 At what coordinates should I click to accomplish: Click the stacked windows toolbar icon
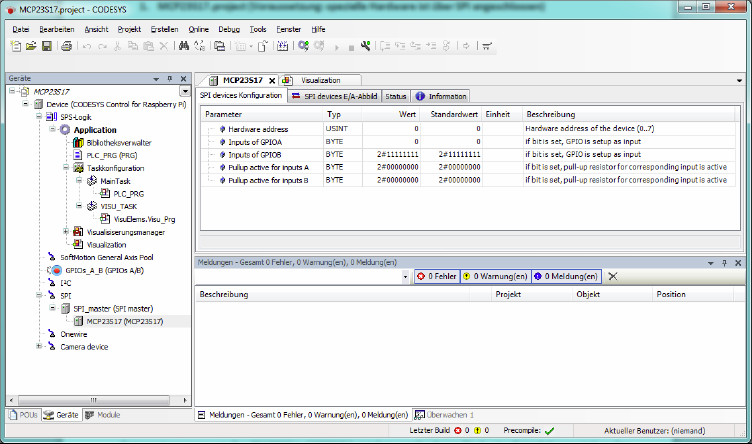tap(220, 46)
